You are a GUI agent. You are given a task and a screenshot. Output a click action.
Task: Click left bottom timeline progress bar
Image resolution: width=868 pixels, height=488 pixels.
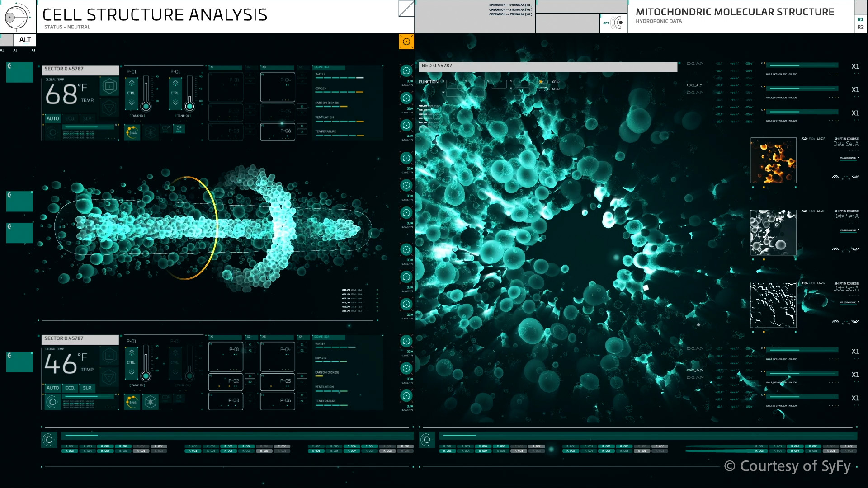click(x=238, y=436)
